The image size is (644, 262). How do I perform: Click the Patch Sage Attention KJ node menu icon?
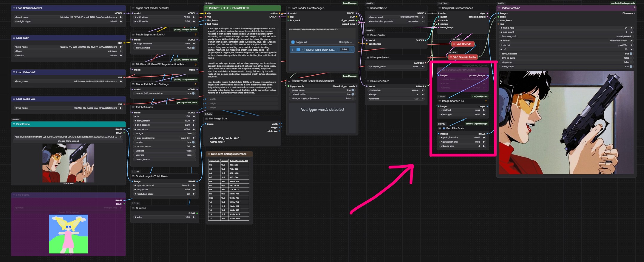[x=133, y=35]
